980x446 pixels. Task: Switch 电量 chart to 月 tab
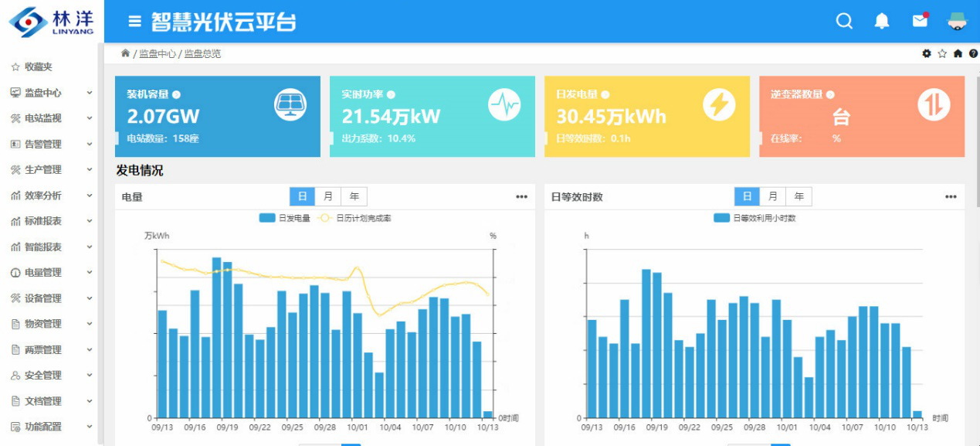(328, 196)
